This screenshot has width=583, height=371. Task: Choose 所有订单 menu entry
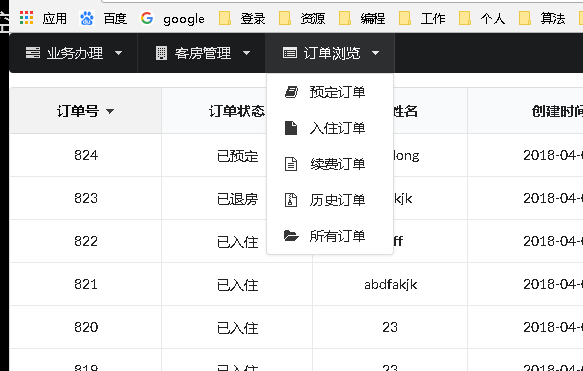click(330, 236)
